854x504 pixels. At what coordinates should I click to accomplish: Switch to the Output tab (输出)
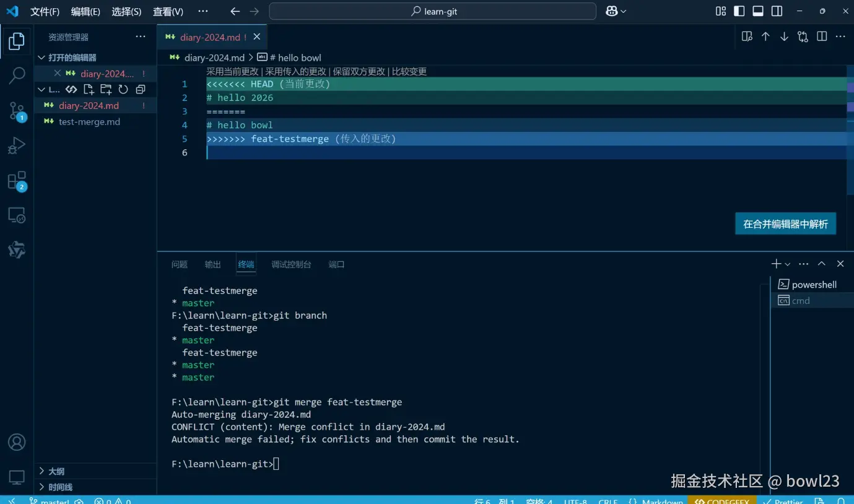point(213,264)
